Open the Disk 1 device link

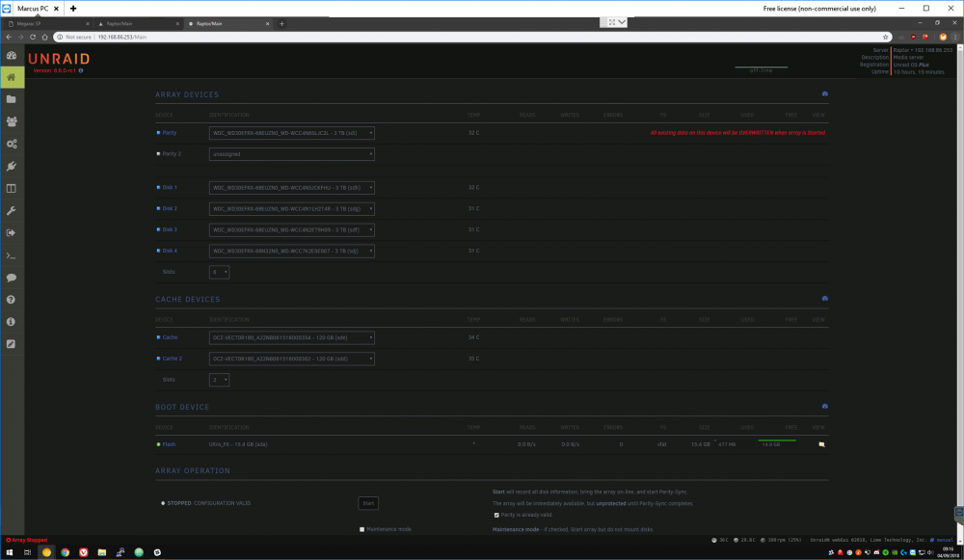tap(170, 188)
